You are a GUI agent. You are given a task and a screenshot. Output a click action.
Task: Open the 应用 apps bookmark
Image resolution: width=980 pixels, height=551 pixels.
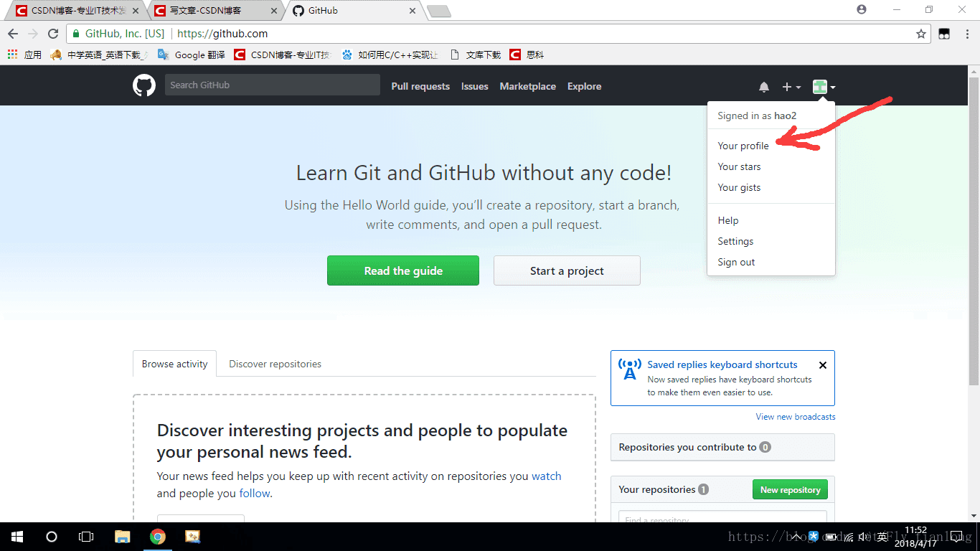point(24,55)
